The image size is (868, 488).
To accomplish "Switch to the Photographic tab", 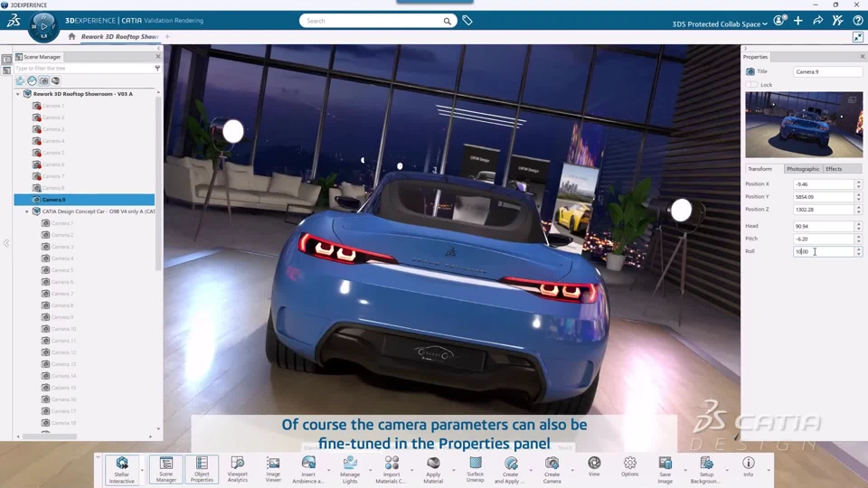I will pyautogui.click(x=803, y=169).
